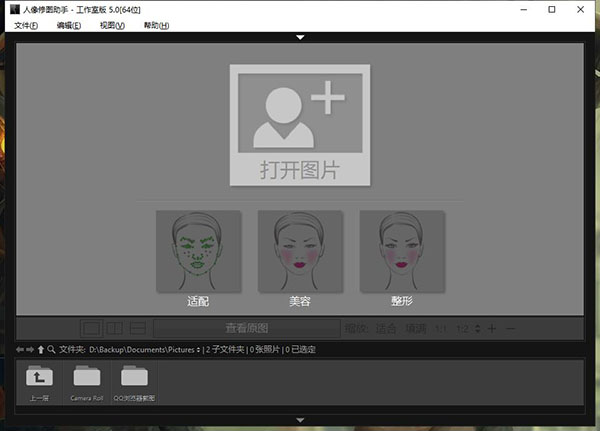Select the 适配 face landmark thumbnail
600x431 pixels.
[198, 251]
